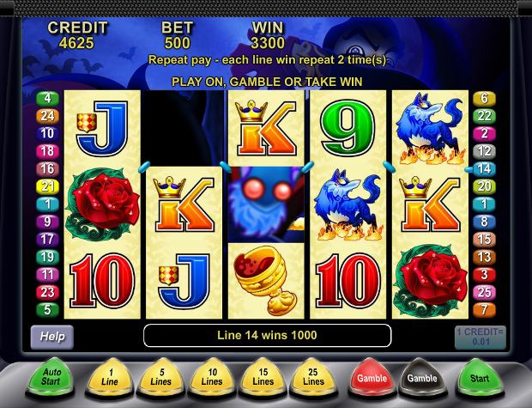Click the green Start button
Viewport: 532px width, 408px height.
point(480,377)
